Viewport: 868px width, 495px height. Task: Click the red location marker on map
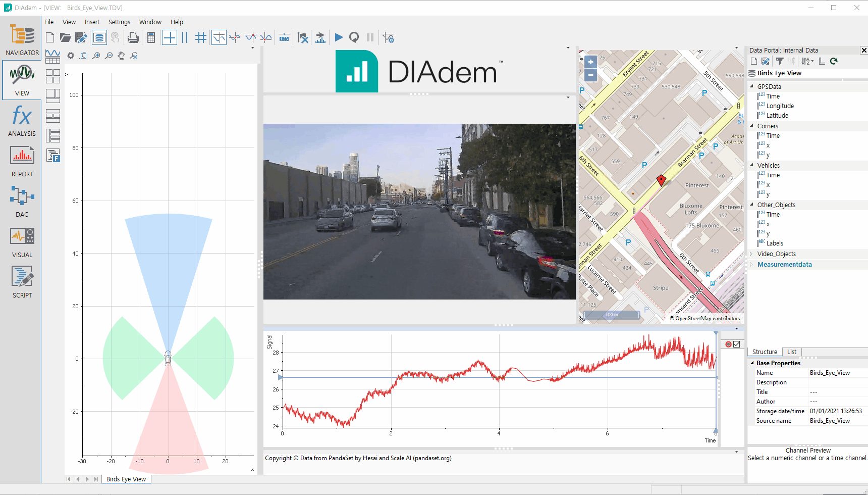661,180
